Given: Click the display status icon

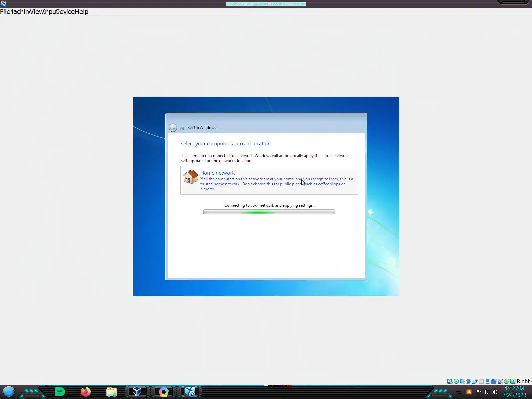Looking at the screenshot, I should click(488, 381).
